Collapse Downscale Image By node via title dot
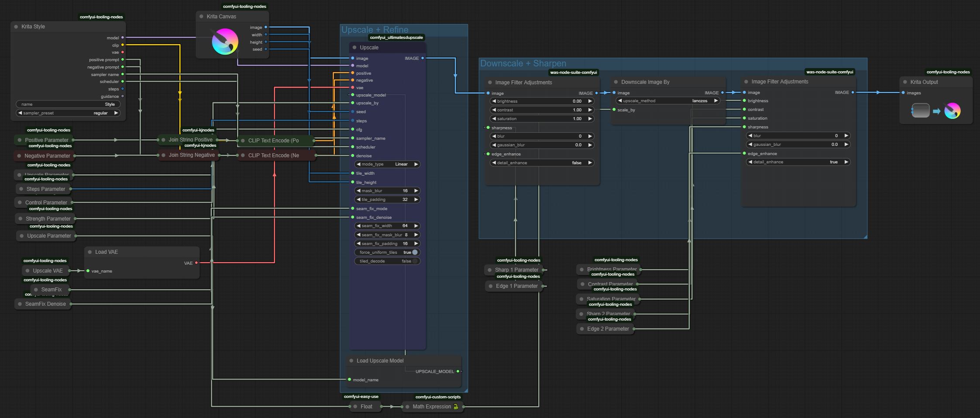980x418 pixels. pyautogui.click(x=616, y=82)
